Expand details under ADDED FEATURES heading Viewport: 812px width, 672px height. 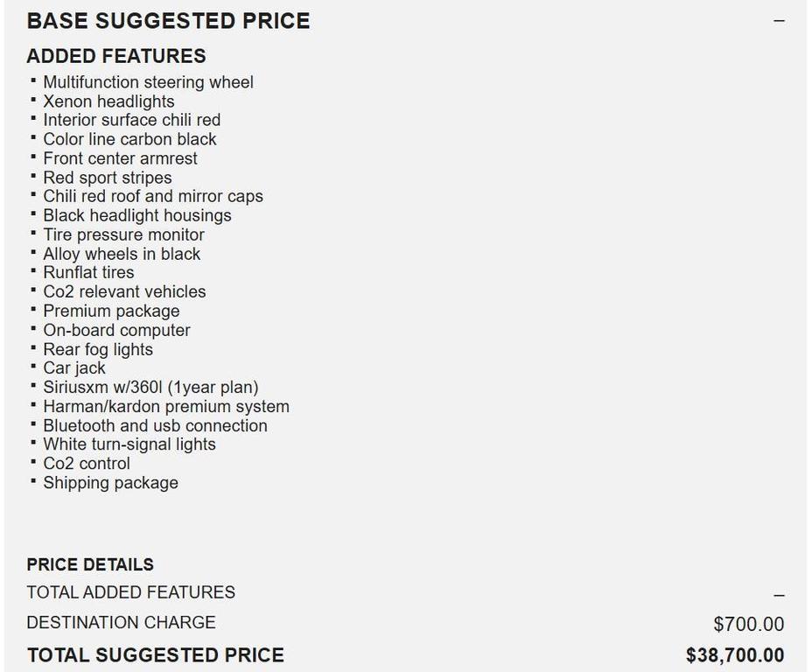pyautogui.click(x=116, y=55)
